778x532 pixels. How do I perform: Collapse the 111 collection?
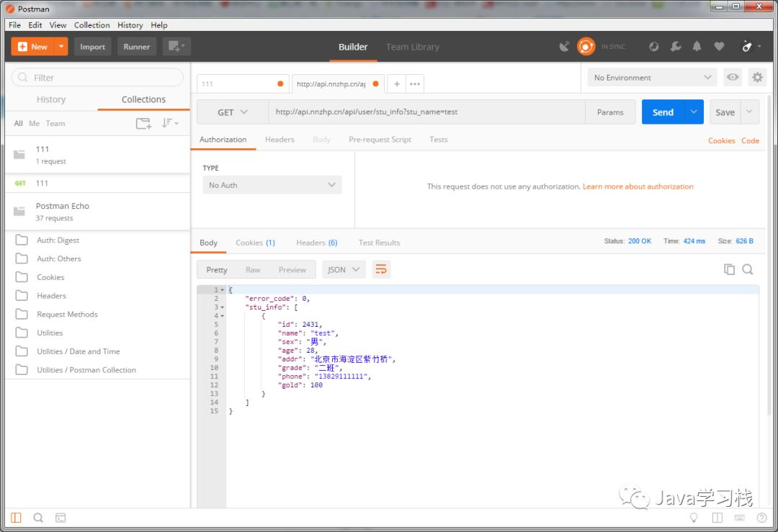pyautogui.click(x=97, y=155)
